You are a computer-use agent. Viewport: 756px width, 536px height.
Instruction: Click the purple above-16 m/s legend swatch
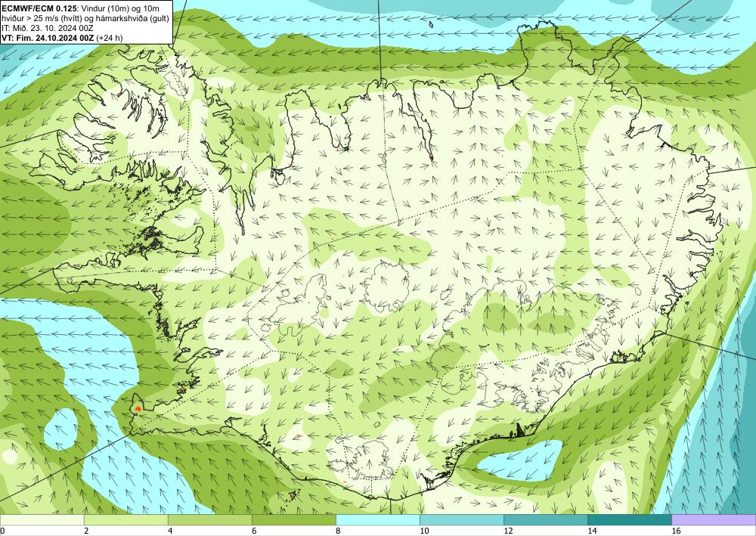(x=714, y=519)
